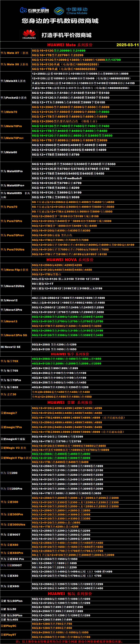Click the 华为Pocket2小折叠 model label
The image size is (140, 644).
coord(14,98)
